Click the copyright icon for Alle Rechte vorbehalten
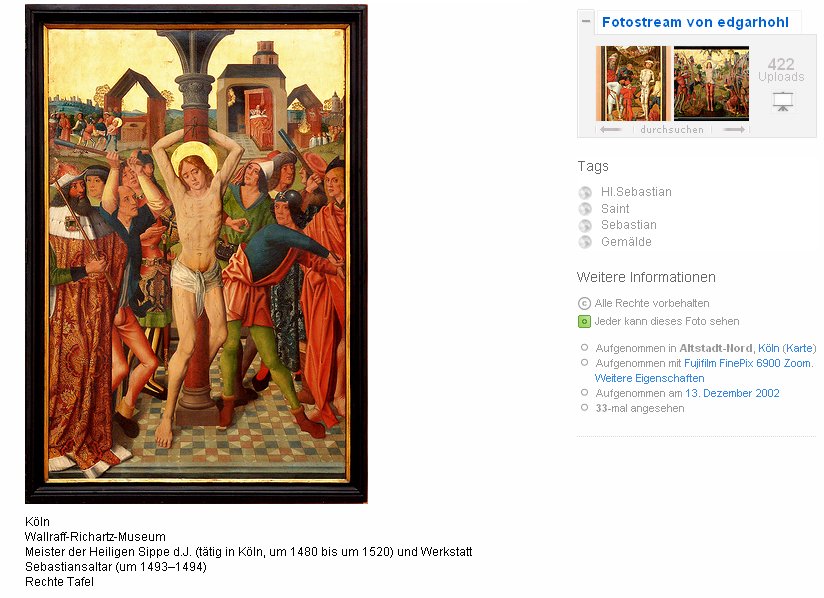This screenshot has height=598, width=824. (584, 304)
